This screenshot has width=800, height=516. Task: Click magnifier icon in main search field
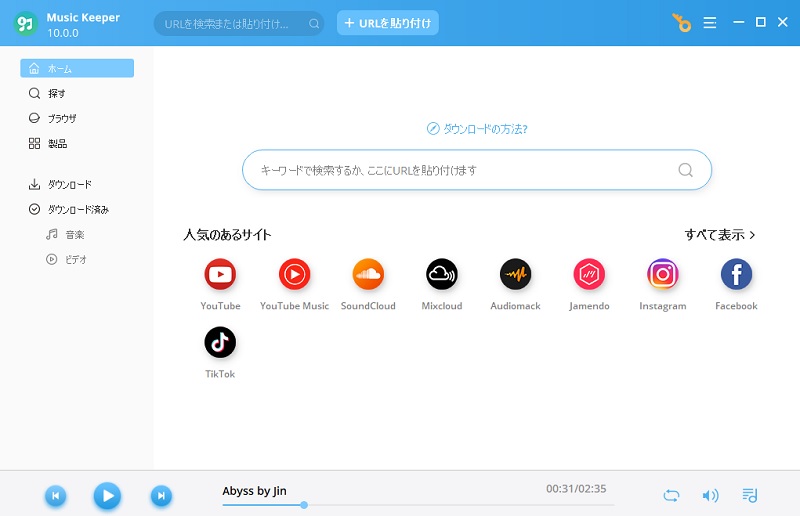(685, 169)
